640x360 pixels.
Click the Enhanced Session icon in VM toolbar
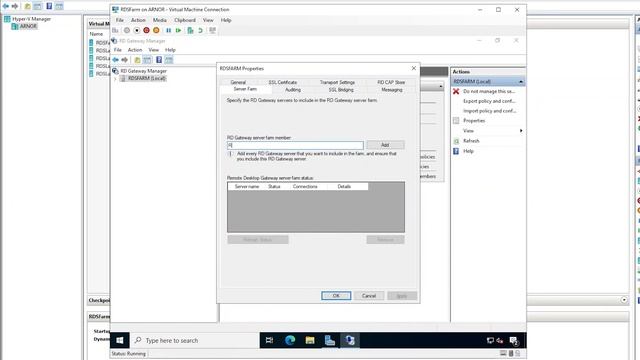[212, 30]
